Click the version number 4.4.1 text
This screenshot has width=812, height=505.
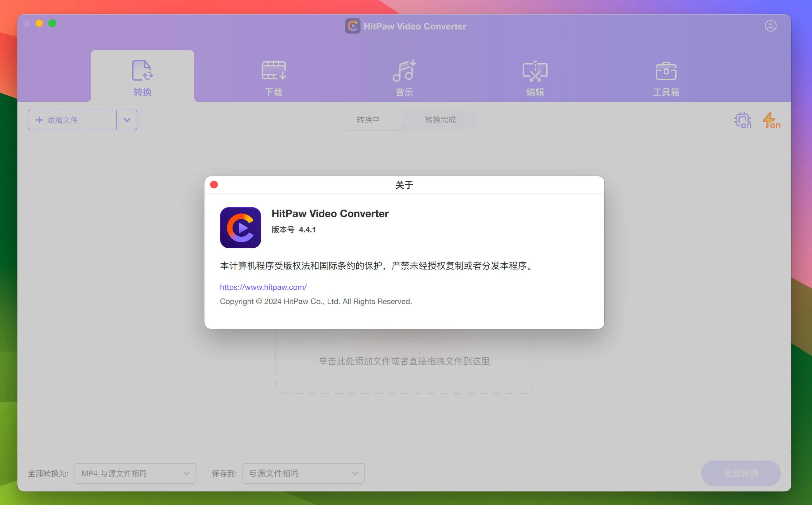(x=307, y=230)
